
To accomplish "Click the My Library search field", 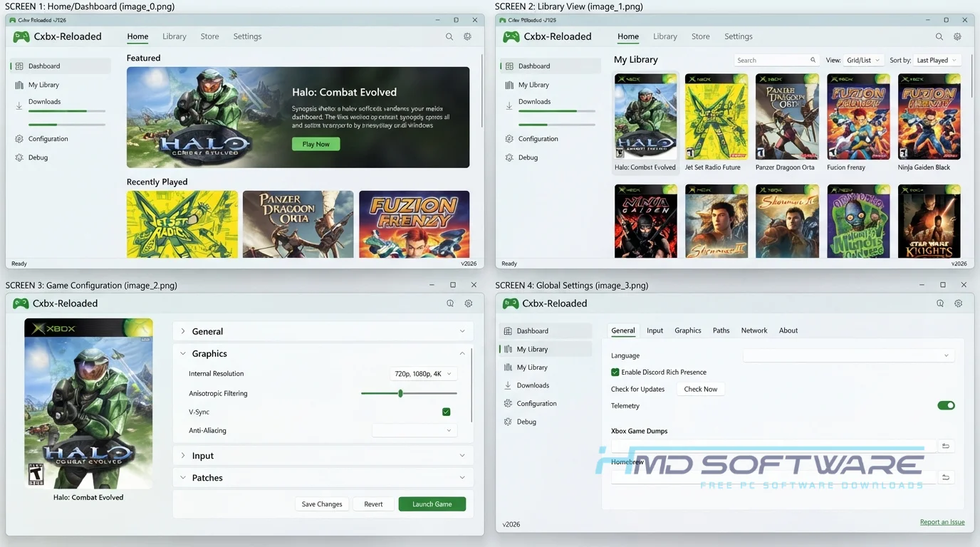I will 776,61.
